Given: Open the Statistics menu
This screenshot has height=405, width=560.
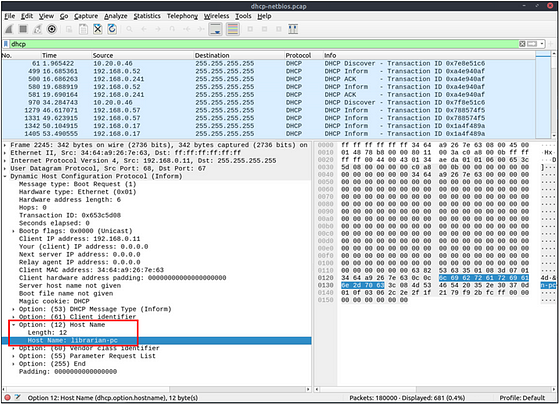Looking at the screenshot, I should (147, 16).
